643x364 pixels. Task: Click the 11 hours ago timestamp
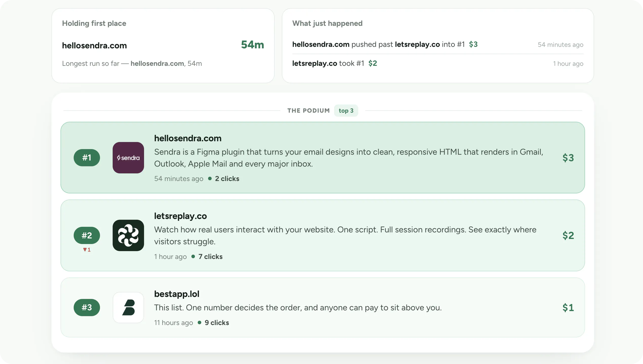click(x=174, y=323)
